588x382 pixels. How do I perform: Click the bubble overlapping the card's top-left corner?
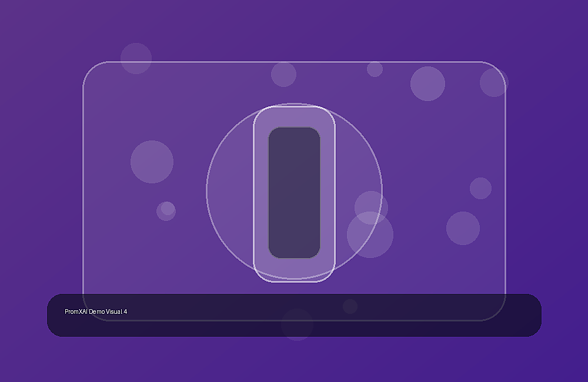click(x=136, y=58)
